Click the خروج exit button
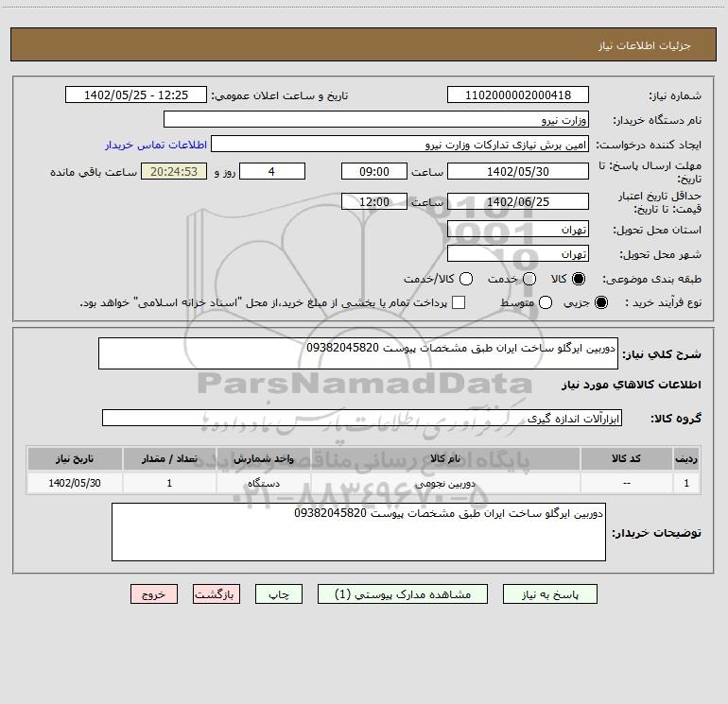728x704 pixels. pyautogui.click(x=154, y=594)
